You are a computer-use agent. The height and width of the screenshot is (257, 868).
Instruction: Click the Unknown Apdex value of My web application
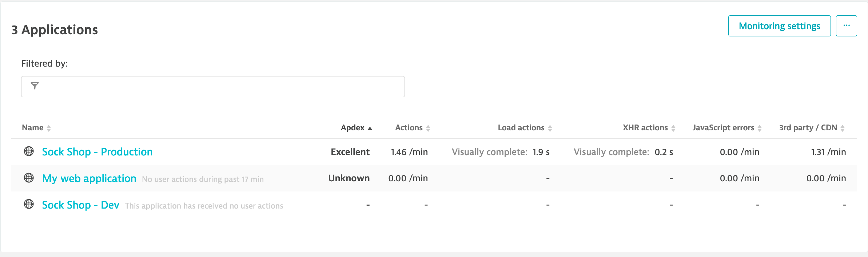349,178
